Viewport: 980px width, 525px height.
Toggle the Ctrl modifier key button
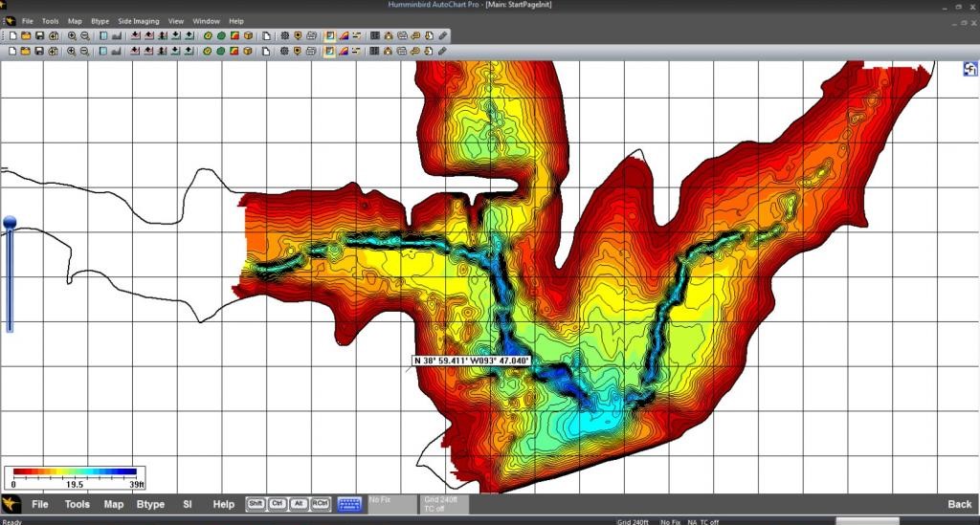[278, 504]
